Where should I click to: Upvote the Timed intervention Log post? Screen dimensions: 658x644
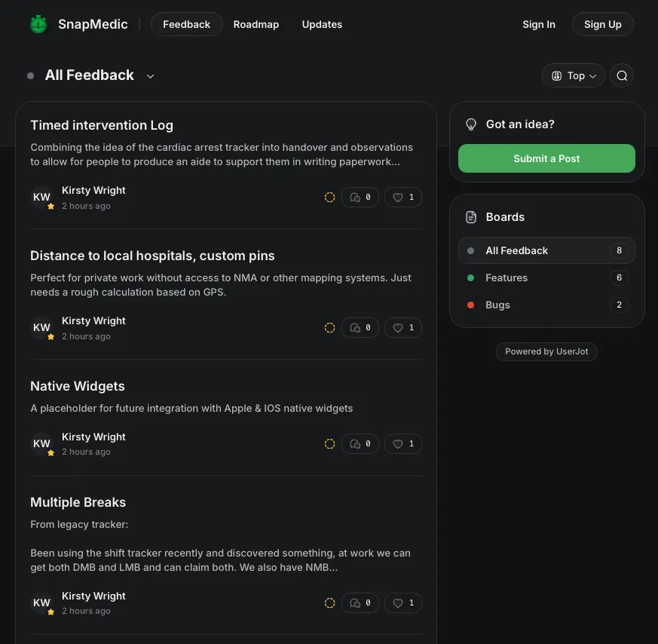[402, 197]
